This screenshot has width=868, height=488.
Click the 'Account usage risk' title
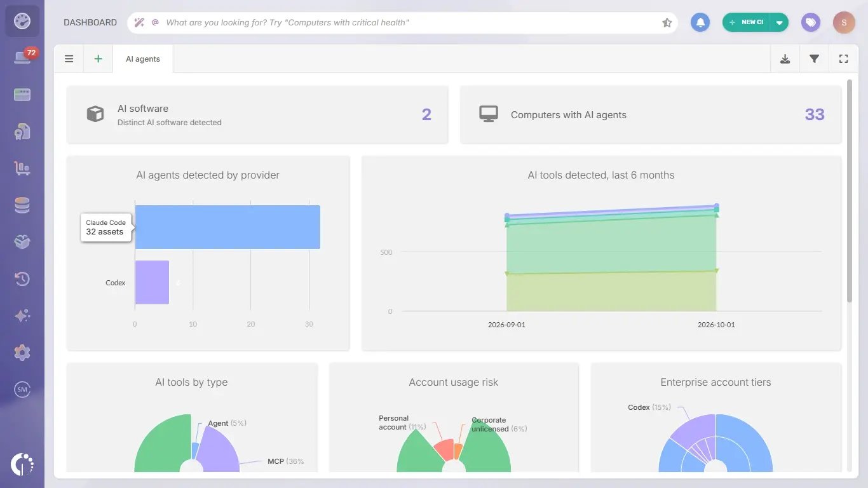click(454, 383)
